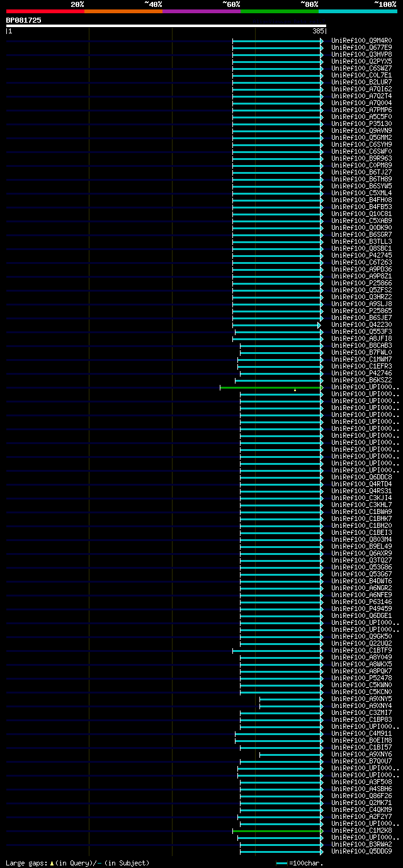Select the UniRef100_C1BH20 hit label

[x=361, y=525]
